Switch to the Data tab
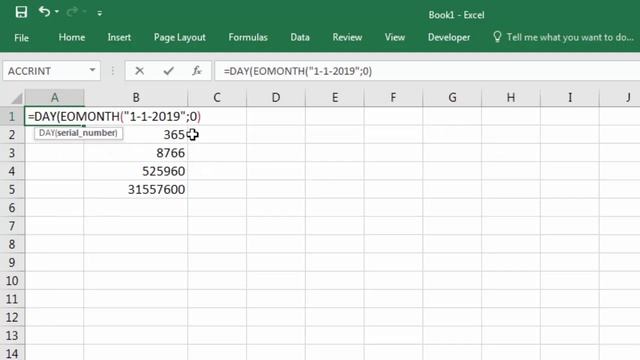Viewport: 640px width, 360px height. [x=300, y=38]
